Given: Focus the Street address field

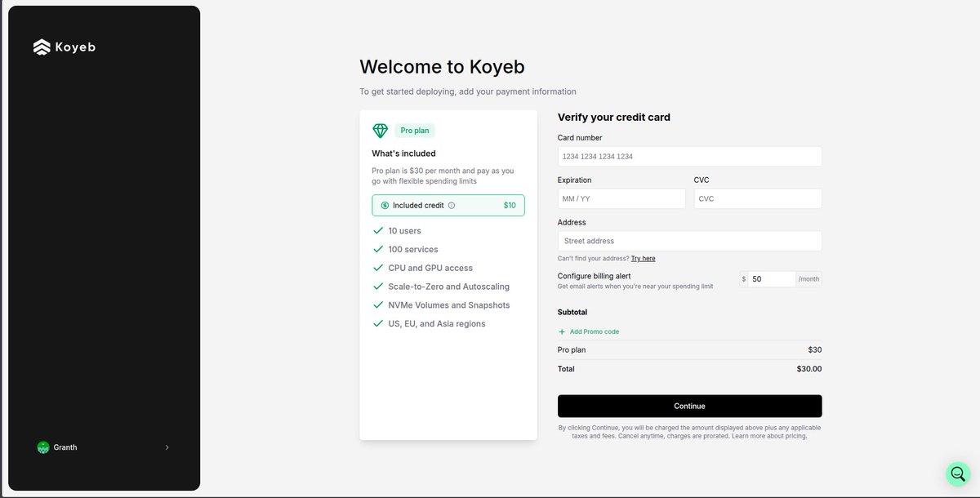Looking at the screenshot, I should (x=689, y=241).
